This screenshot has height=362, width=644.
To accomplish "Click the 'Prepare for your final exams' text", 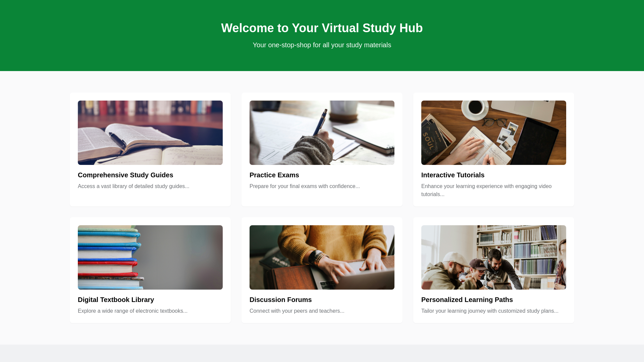I will [305, 186].
